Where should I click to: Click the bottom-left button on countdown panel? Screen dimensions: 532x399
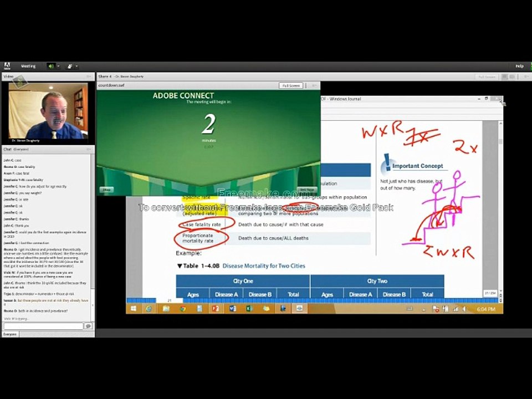[106, 190]
